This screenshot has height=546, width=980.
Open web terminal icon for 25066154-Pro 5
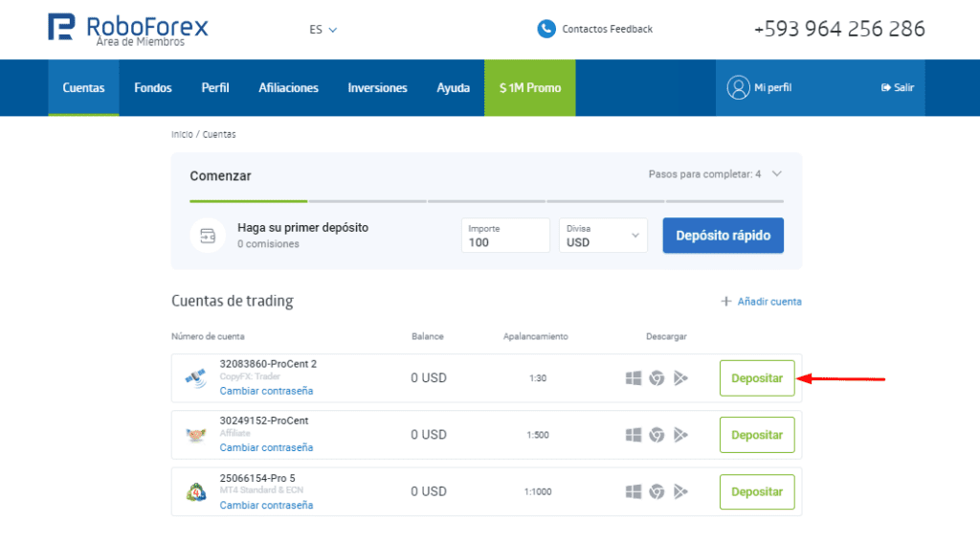pyautogui.click(x=657, y=491)
